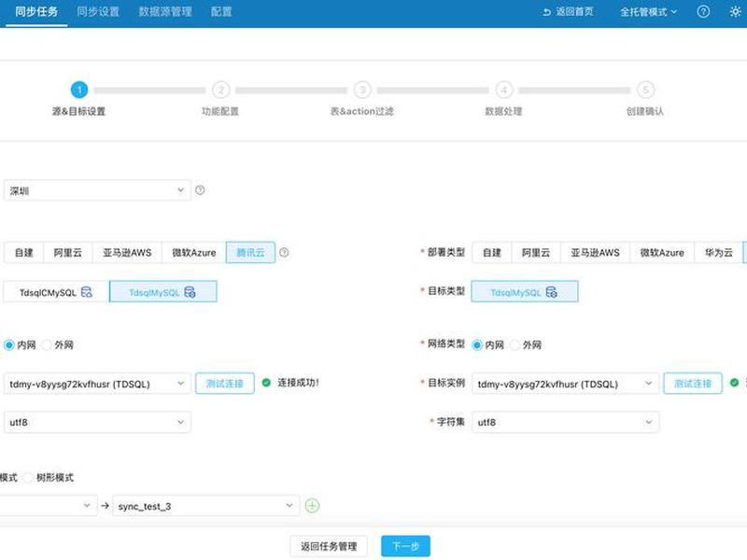This screenshot has height=560, width=747.
Task: Click target 测试连接 button
Action: pos(693,384)
